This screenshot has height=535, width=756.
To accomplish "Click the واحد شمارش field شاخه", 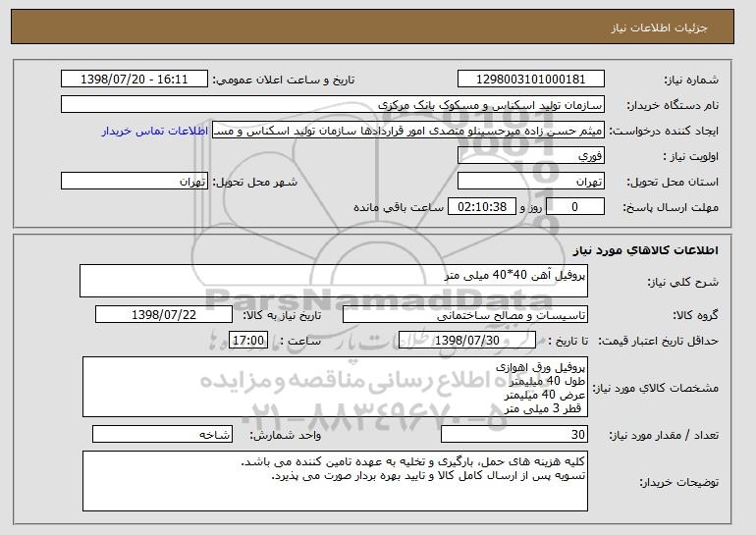I will 162,434.
